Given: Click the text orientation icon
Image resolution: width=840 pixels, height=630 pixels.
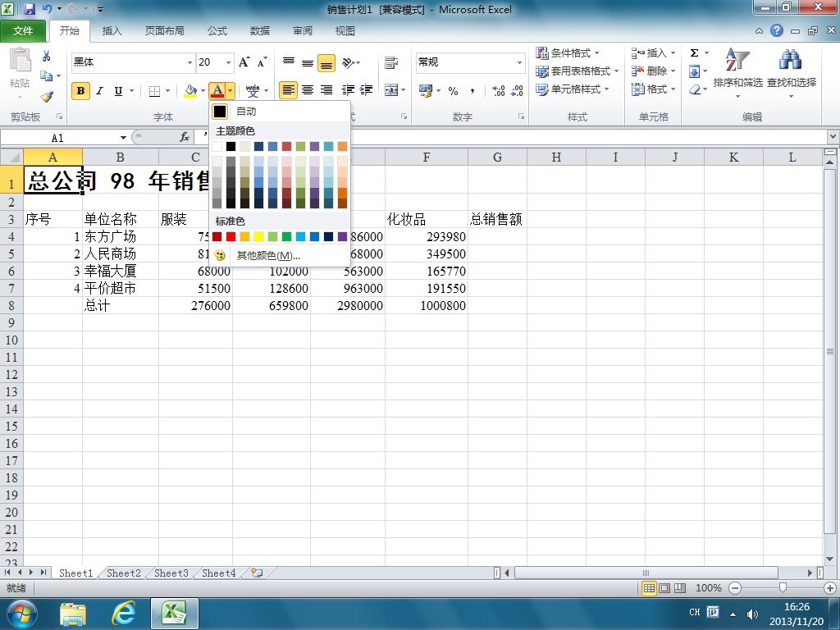Looking at the screenshot, I should 348,62.
